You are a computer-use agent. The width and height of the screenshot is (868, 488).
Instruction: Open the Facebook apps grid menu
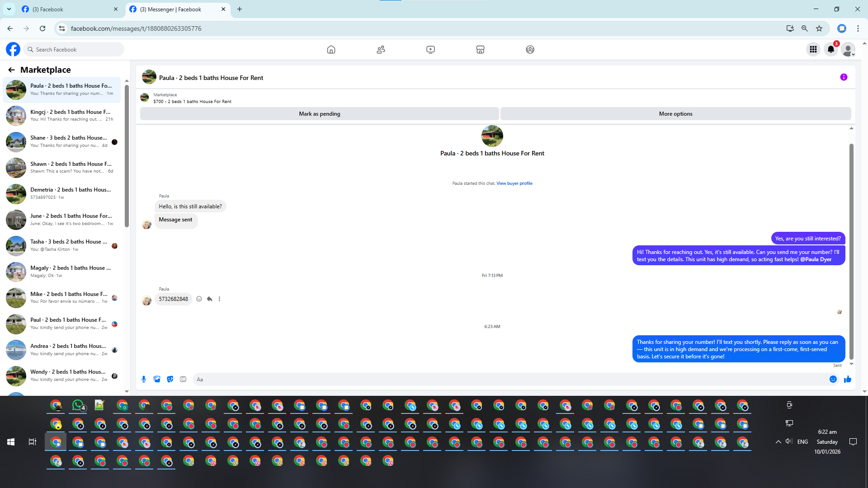(813, 50)
